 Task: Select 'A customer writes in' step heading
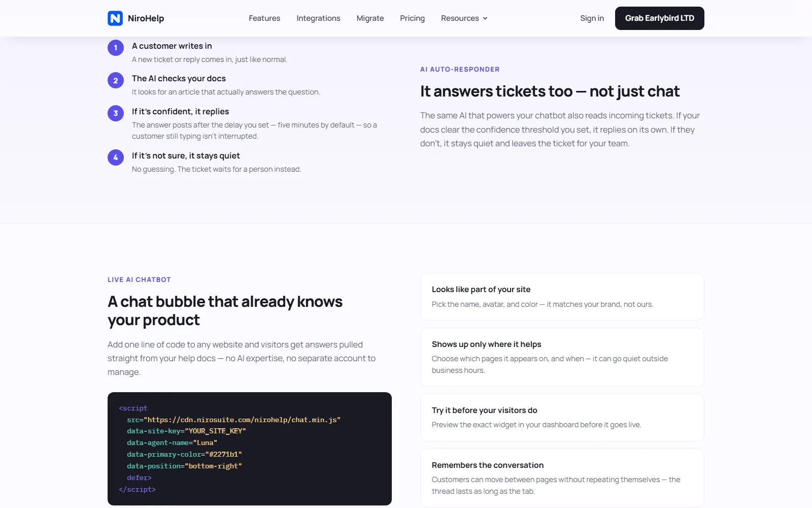[172, 46]
